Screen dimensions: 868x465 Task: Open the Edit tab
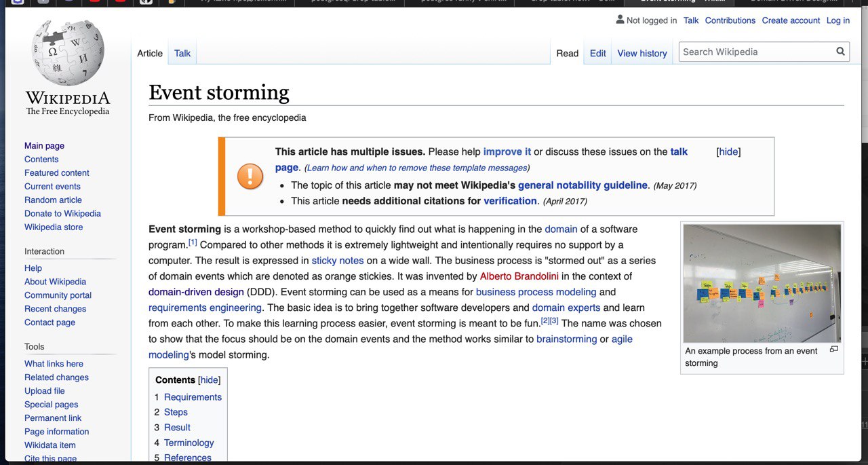tap(598, 53)
